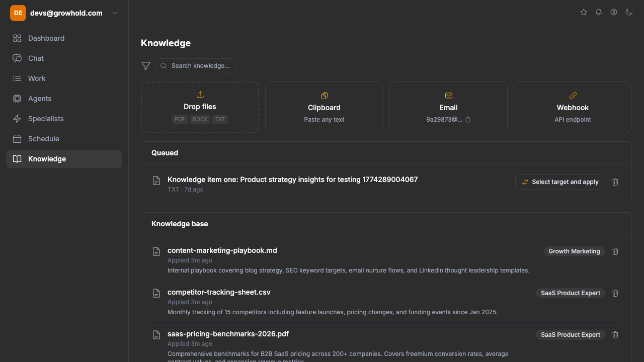Click the Work list icon in sidebar

(x=17, y=78)
